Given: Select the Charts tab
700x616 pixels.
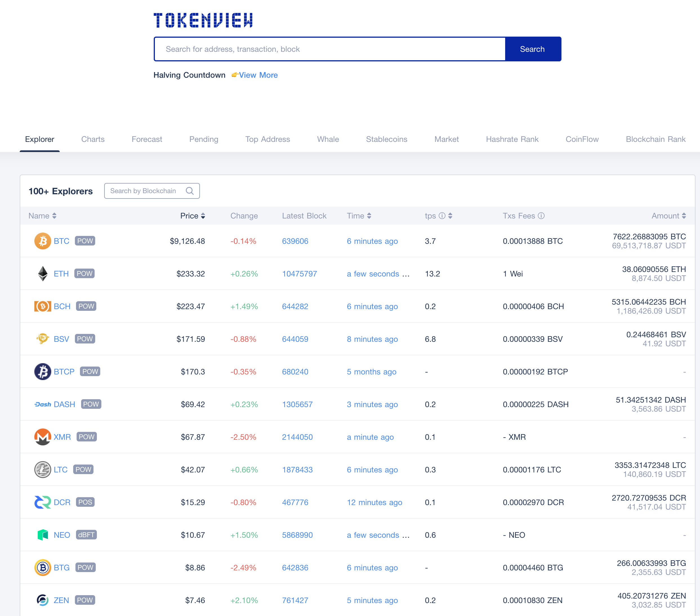Looking at the screenshot, I should 93,139.
